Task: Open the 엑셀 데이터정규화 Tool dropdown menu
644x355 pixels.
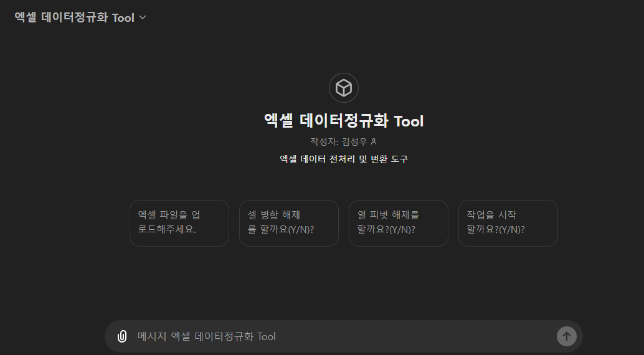Action: point(80,17)
